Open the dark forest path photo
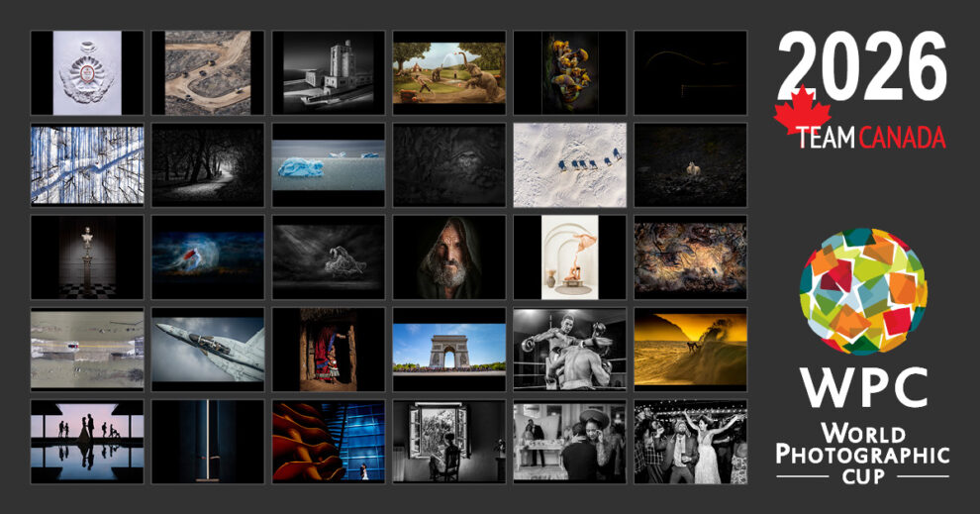The image size is (980, 514). [208, 164]
